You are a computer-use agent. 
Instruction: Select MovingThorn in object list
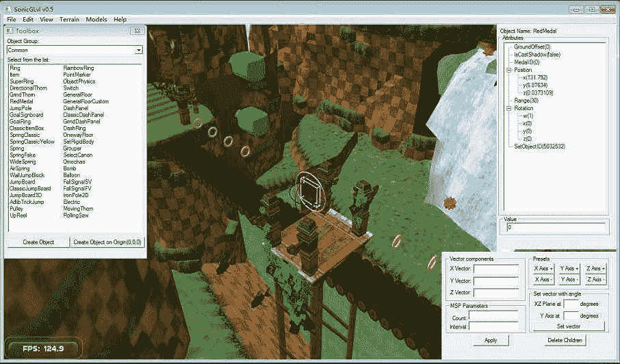tap(78, 209)
